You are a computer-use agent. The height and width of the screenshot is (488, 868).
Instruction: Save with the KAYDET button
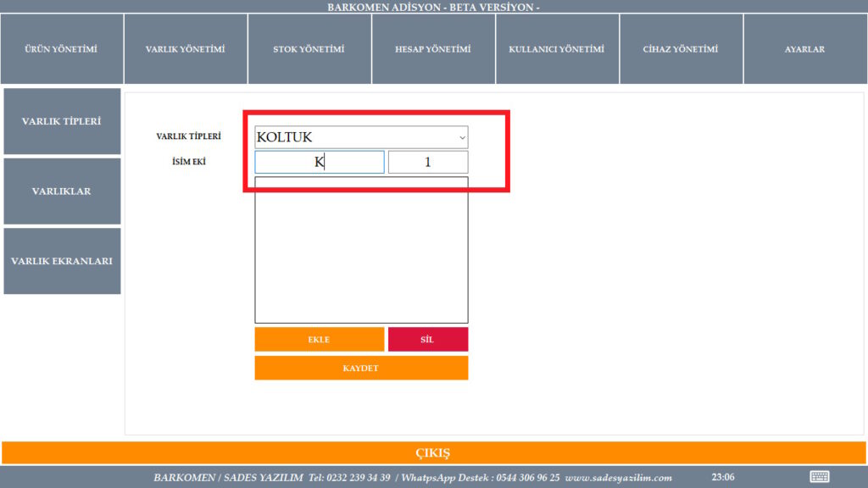tap(361, 368)
